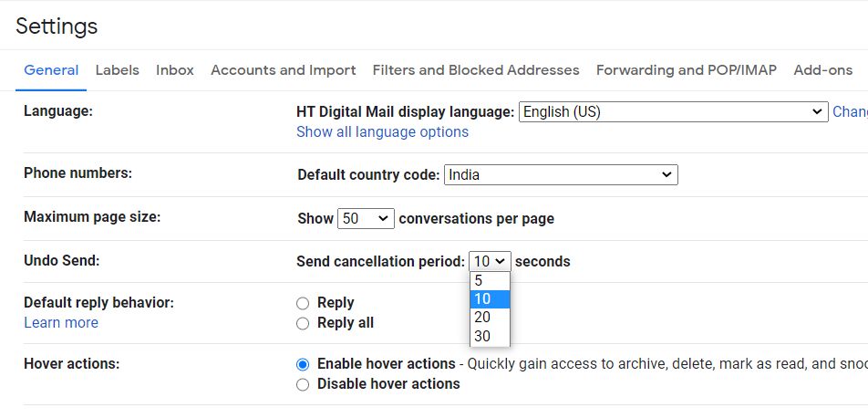Switch to Forwarding and POP/IMAP tab
This screenshot has height=418, width=868.
(687, 70)
